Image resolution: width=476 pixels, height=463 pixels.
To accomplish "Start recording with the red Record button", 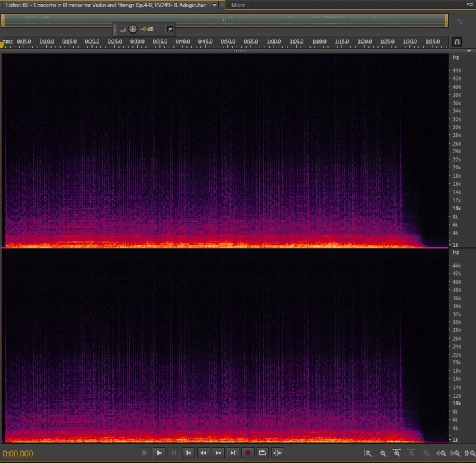I will (247, 453).
